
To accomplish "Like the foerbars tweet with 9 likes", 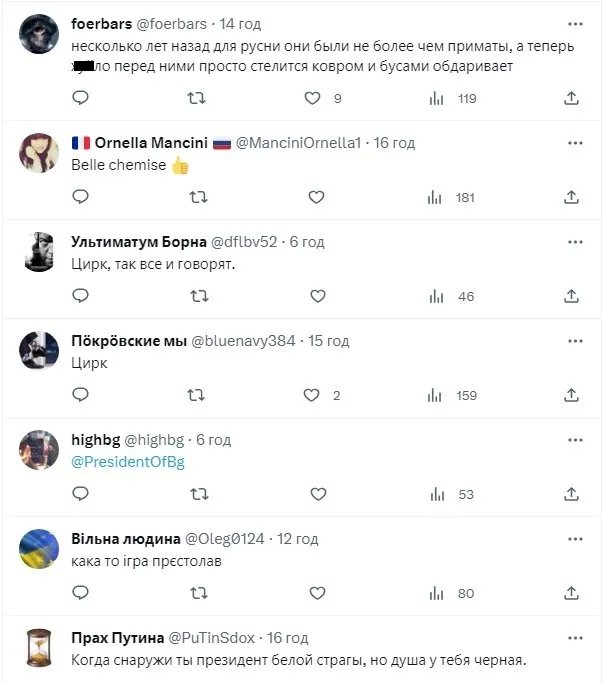I will click(312, 98).
